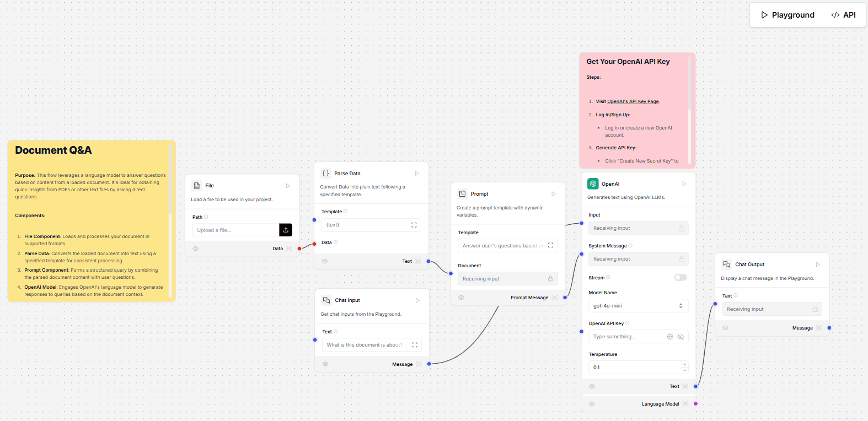Toggle the Stream switch in OpenAI node
This screenshot has width=868, height=421.
point(681,278)
